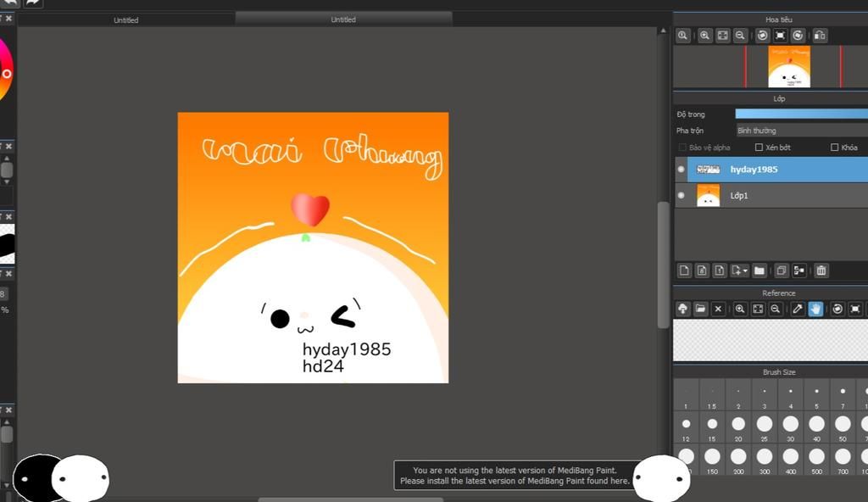Delete the selected layer with trash icon
Image resolution: width=868 pixels, height=502 pixels.
[821, 271]
